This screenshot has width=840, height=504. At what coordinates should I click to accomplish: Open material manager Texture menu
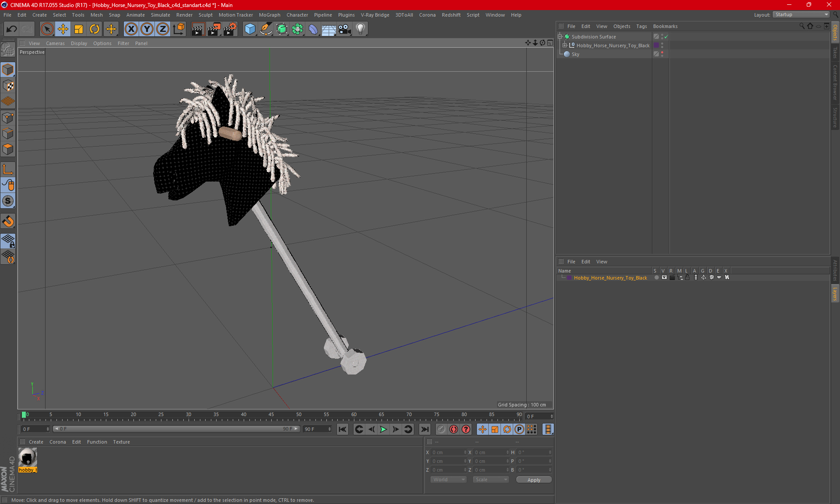click(121, 442)
